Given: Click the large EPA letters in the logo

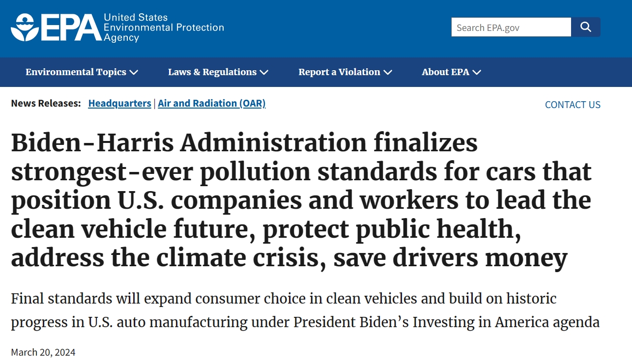Looking at the screenshot, I should coord(71,28).
